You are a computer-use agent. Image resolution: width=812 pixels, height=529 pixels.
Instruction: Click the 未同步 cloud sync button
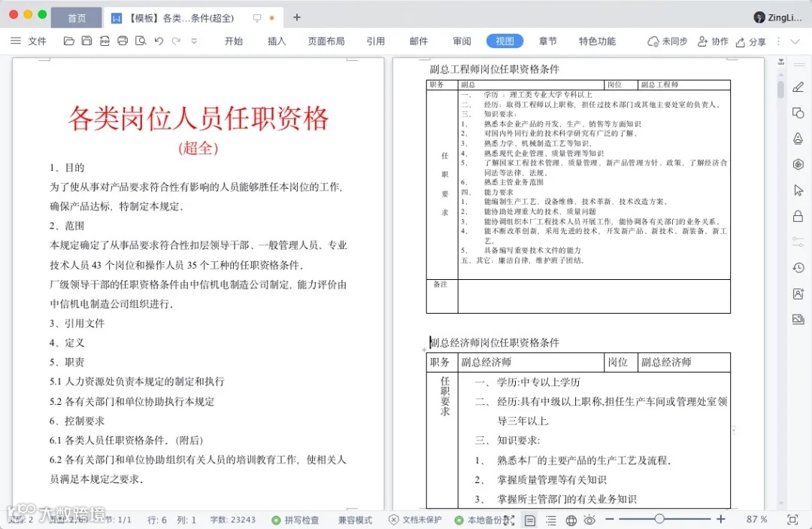tap(667, 41)
